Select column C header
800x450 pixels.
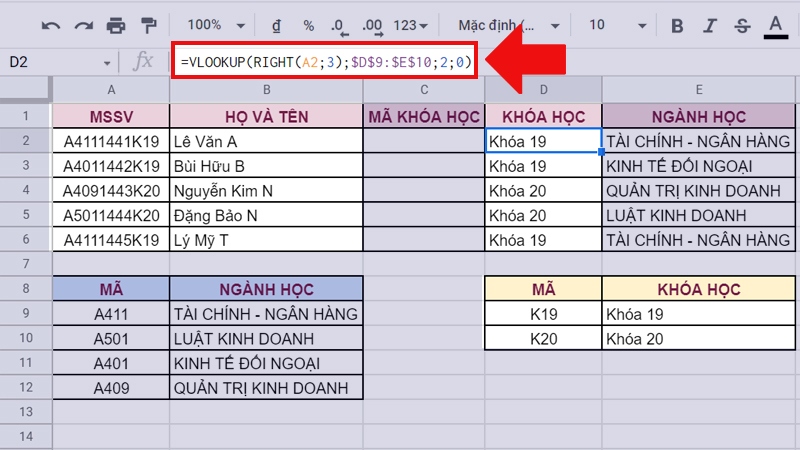coord(424,89)
